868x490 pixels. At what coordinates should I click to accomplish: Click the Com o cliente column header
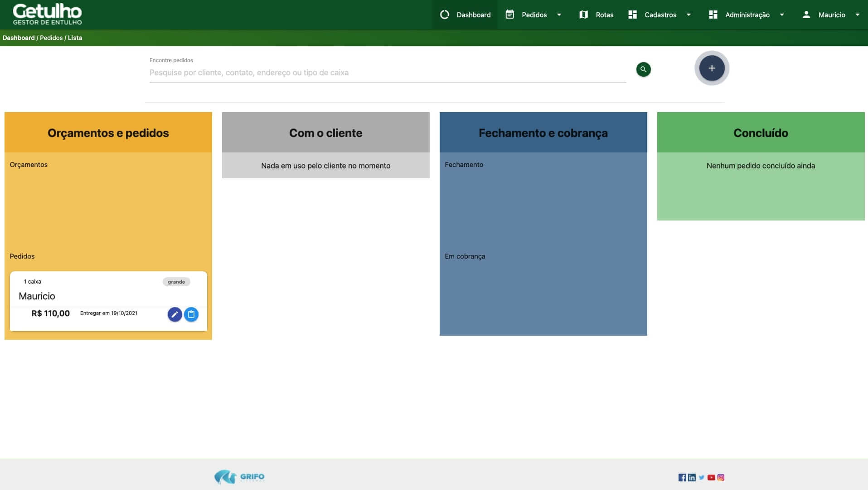click(325, 132)
